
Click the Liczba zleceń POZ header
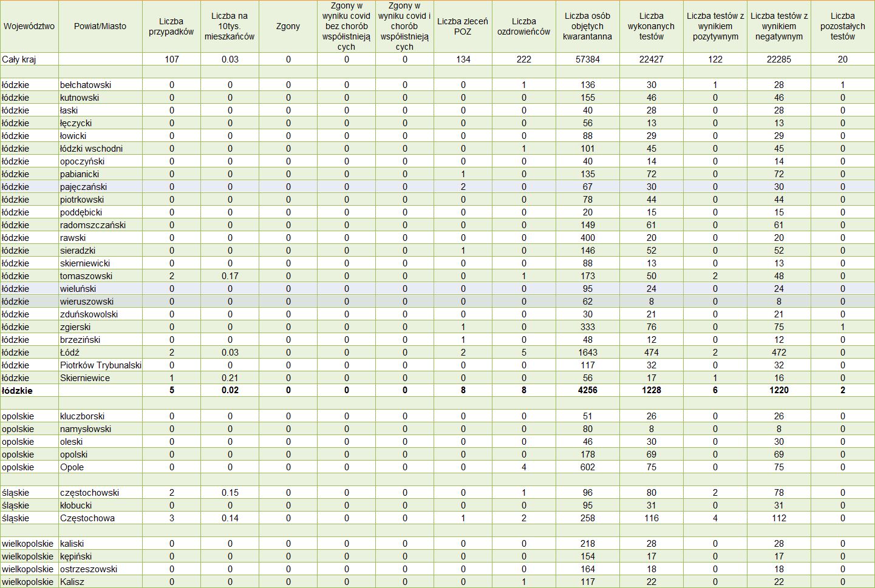pos(463,26)
